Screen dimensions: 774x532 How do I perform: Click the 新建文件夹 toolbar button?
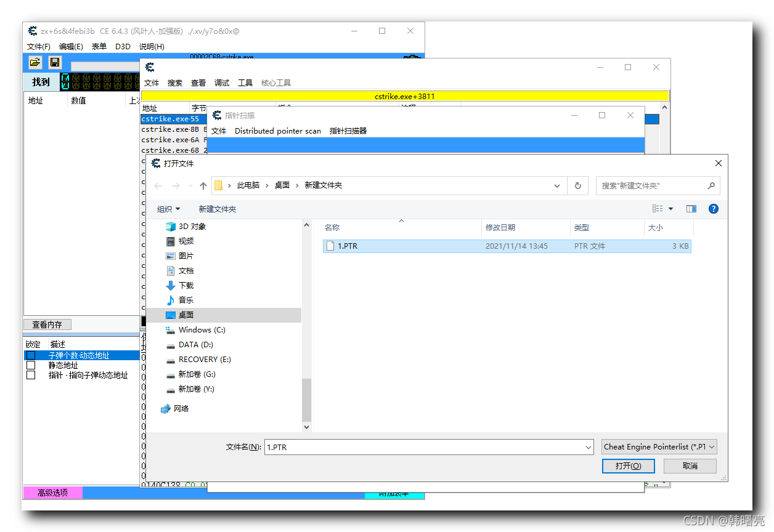218,209
